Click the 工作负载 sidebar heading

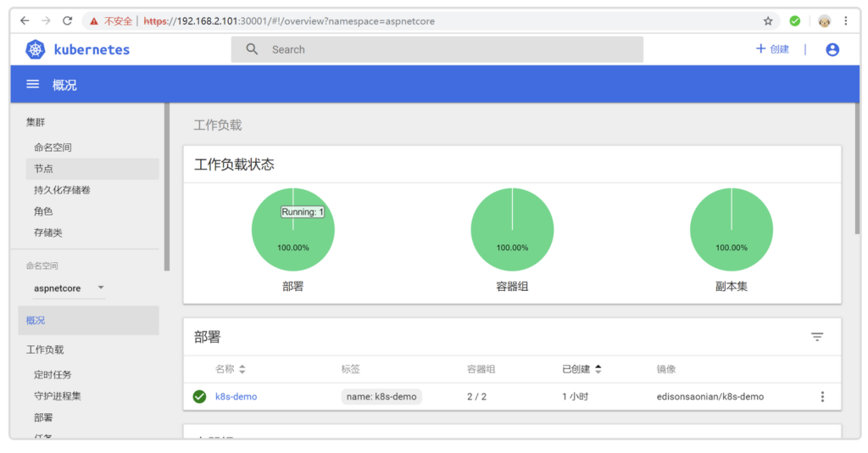[x=45, y=350]
